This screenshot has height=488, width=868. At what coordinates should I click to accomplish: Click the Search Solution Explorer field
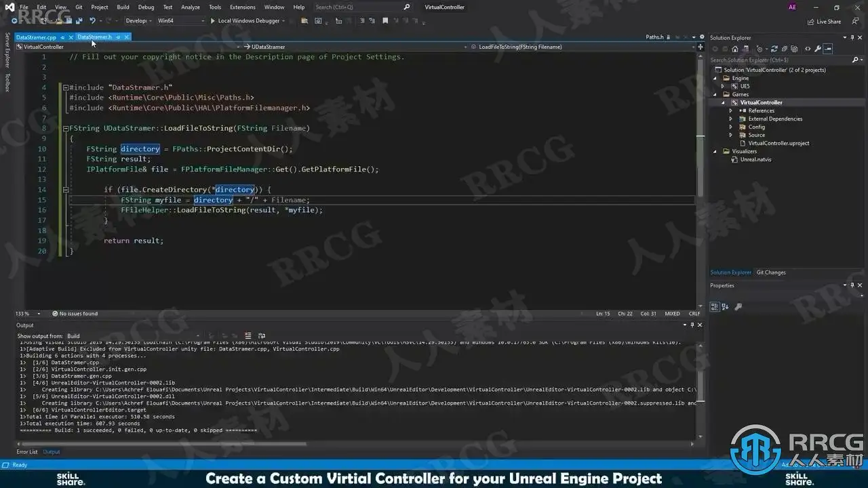[x=779, y=60]
